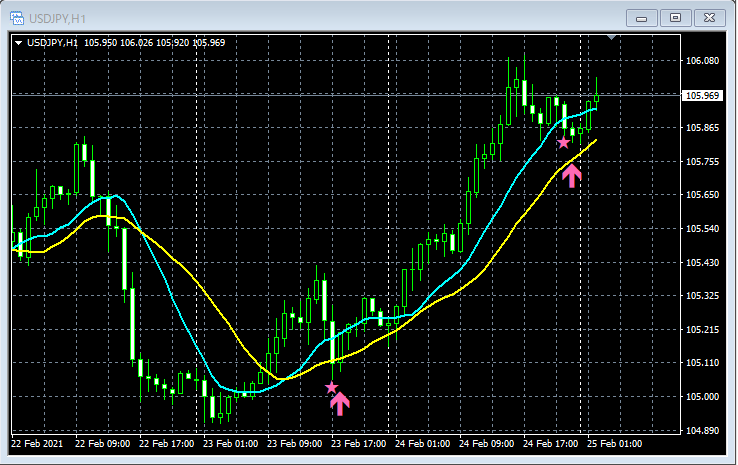Click the 23 Feb 17:00 time label
This screenshot has height=465, width=738.
(x=359, y=444)
